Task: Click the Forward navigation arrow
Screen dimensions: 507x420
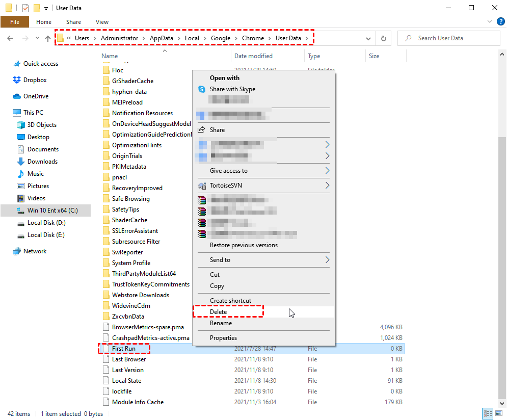Action: [x=25, y=38]
